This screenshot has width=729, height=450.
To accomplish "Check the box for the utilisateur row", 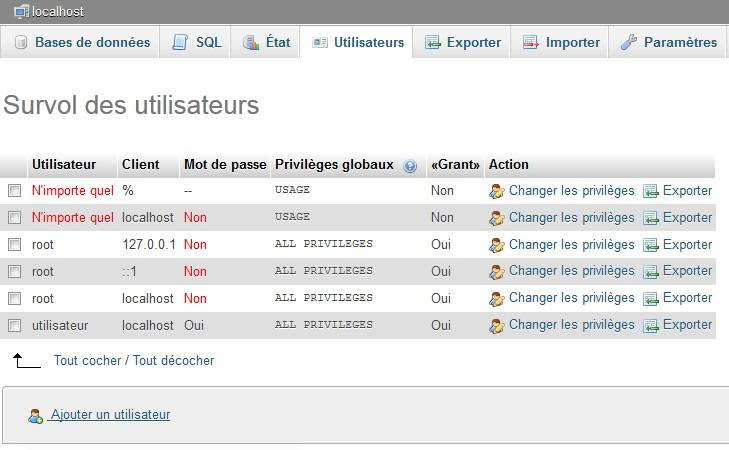I will pos(15,325).
